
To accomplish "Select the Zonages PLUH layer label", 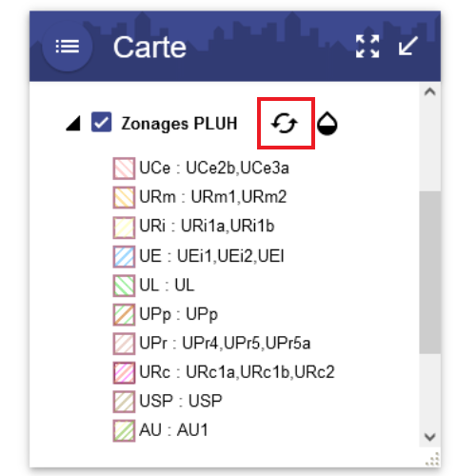I will 179,124.
